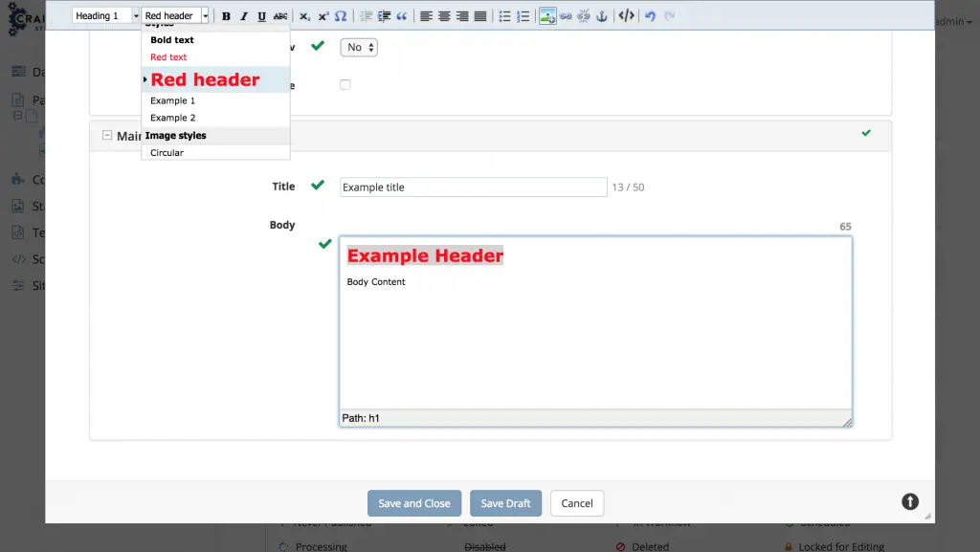Open the HTML source code editor
980x552 pixels.
point(626,16)
